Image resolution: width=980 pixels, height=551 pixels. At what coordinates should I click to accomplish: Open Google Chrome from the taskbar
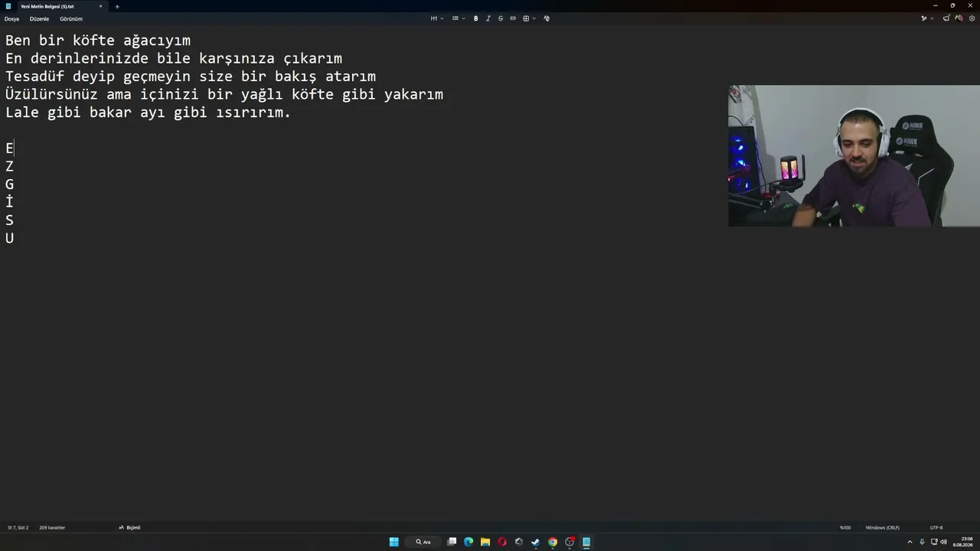tap(553, 542)
